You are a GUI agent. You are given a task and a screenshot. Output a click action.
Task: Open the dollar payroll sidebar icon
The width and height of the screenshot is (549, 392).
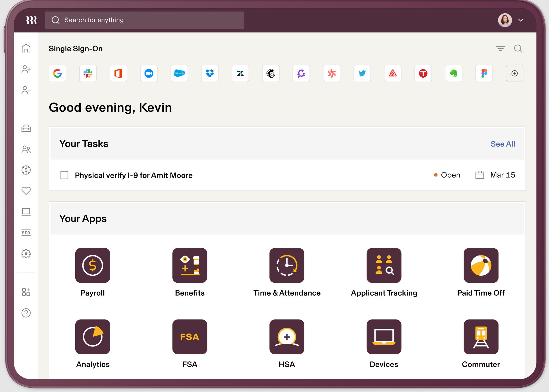[26, 170]
